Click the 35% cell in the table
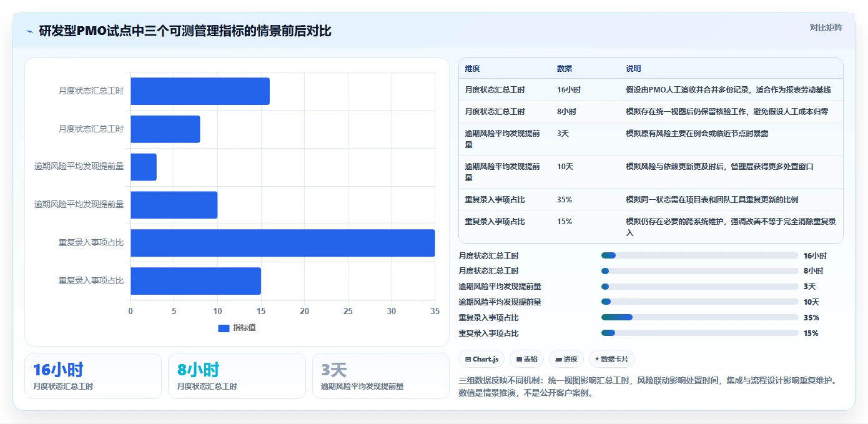 pos(565,200)
